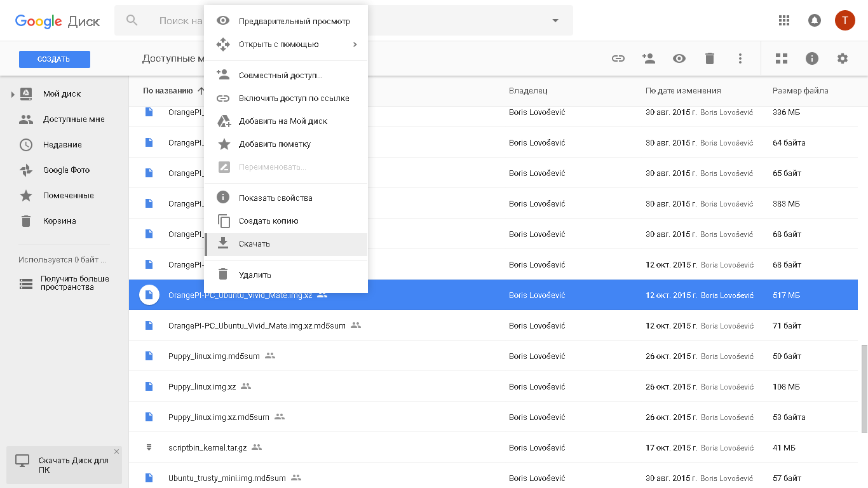Screen dimensions: 868x488
Task: Choose Предварительный просмотр in context menu
Action: click(286, 21)
